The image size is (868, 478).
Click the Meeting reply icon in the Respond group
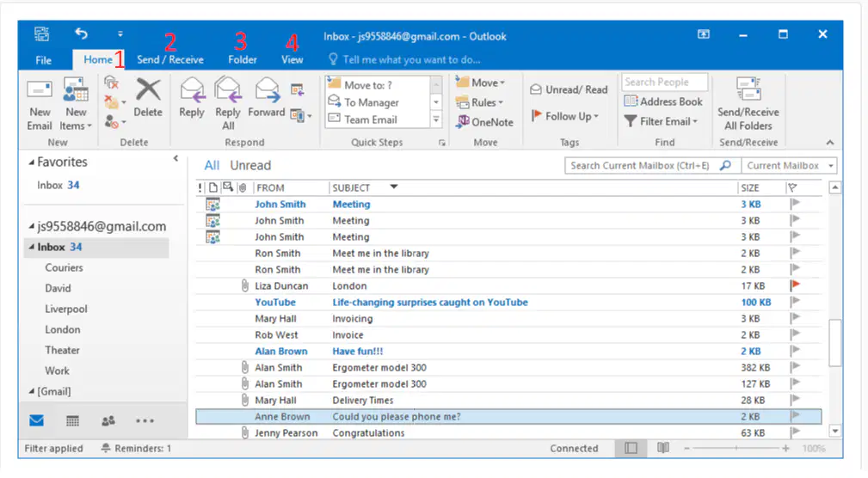pyautogui.click(x=298, y=89)
